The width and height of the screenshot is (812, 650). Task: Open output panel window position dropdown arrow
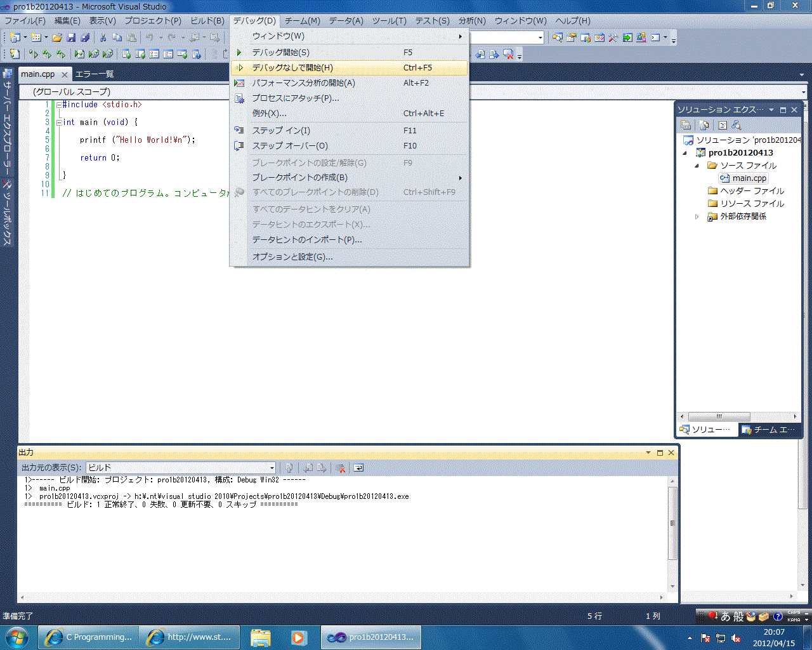[x=648, y=453]
